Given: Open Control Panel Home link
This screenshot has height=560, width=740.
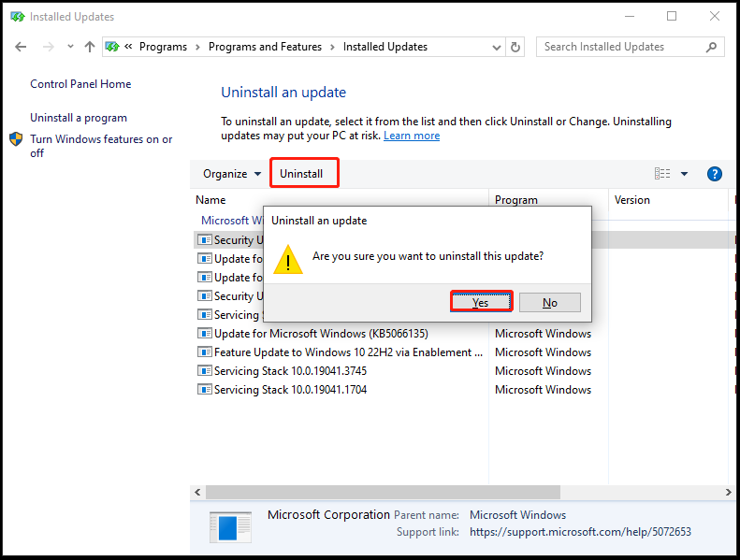Looking at the screenshot, I should (80, 84).
